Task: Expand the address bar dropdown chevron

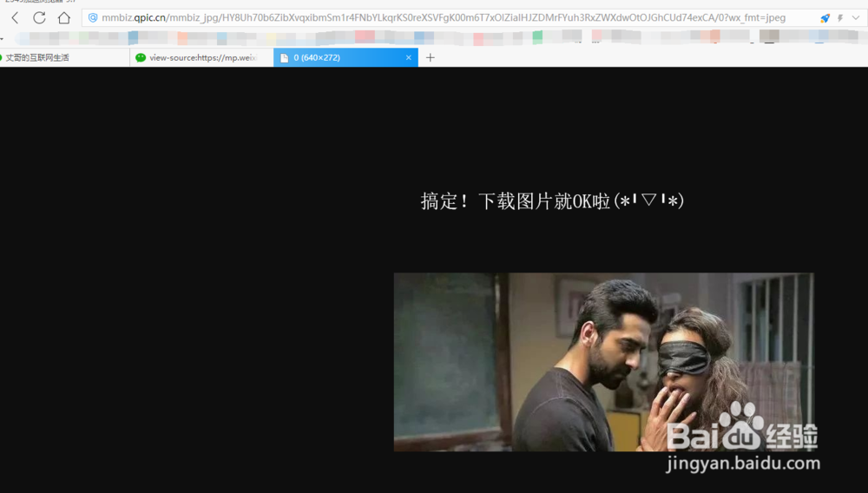Action: 856,17
